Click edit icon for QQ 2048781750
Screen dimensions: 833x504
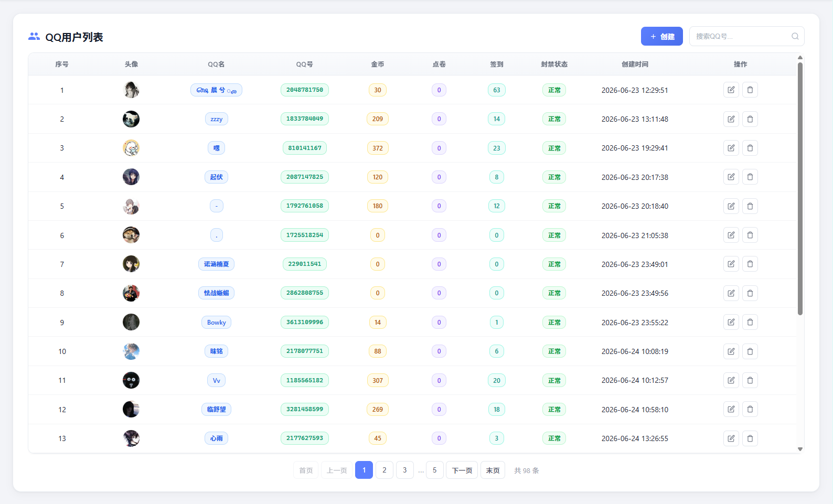click(x=731, y=90)
